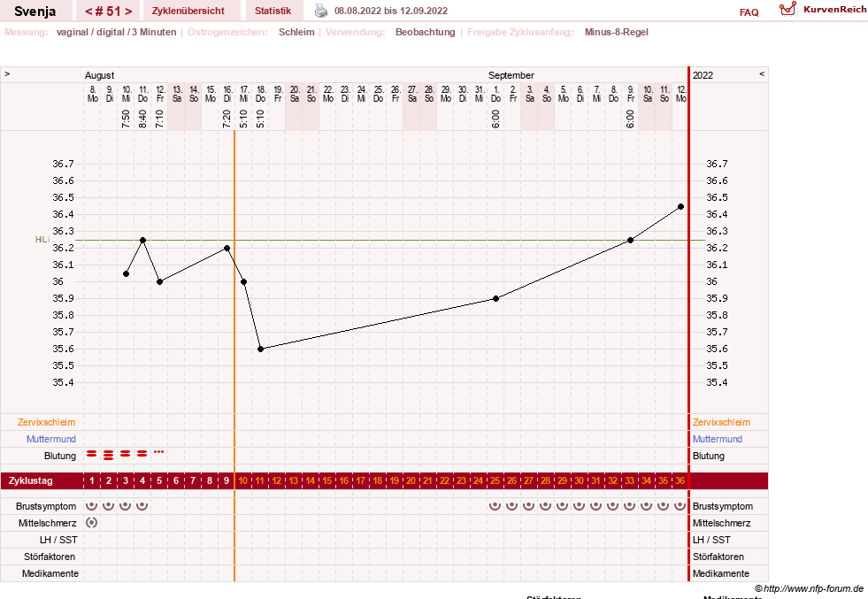Click breast symptom icon on cycle day 3

tap(126, 505)
